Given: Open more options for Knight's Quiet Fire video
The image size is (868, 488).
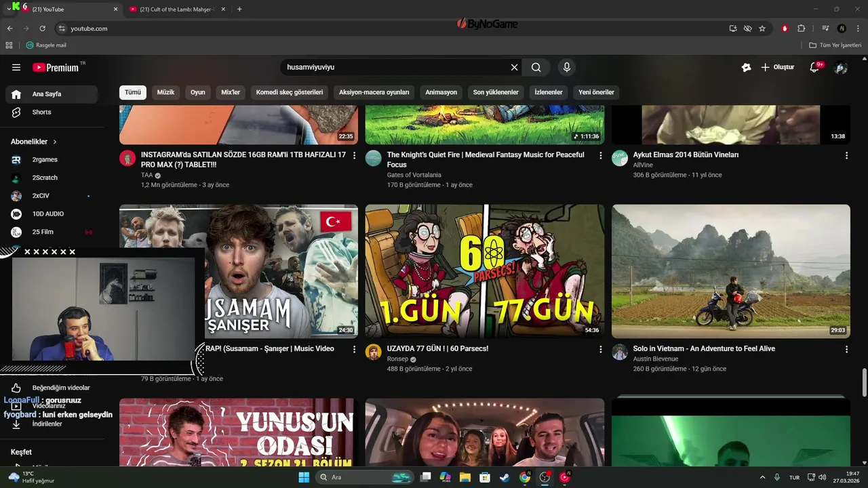Looking at the screenshot, I should coord(600,155).
